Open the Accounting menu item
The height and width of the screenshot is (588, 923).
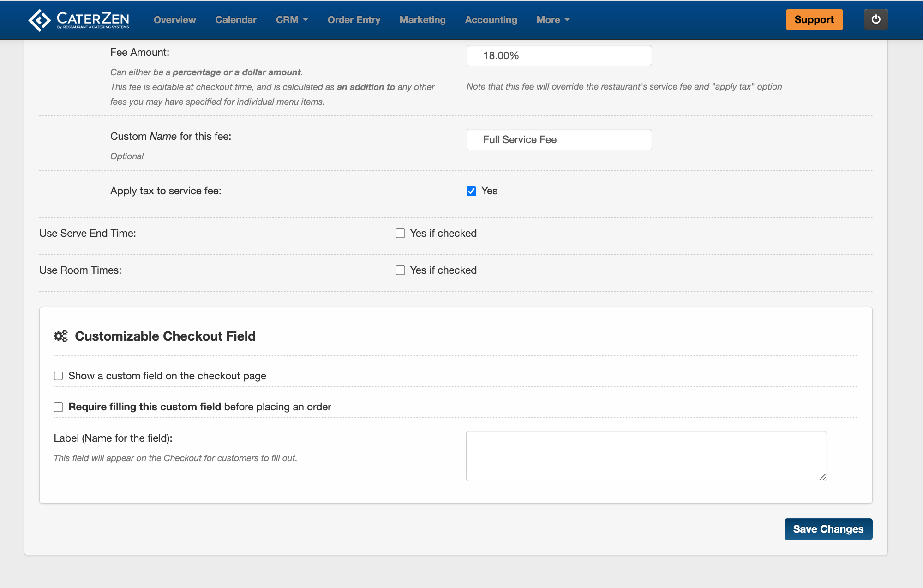pyautogui.click(x=491, y=20)
